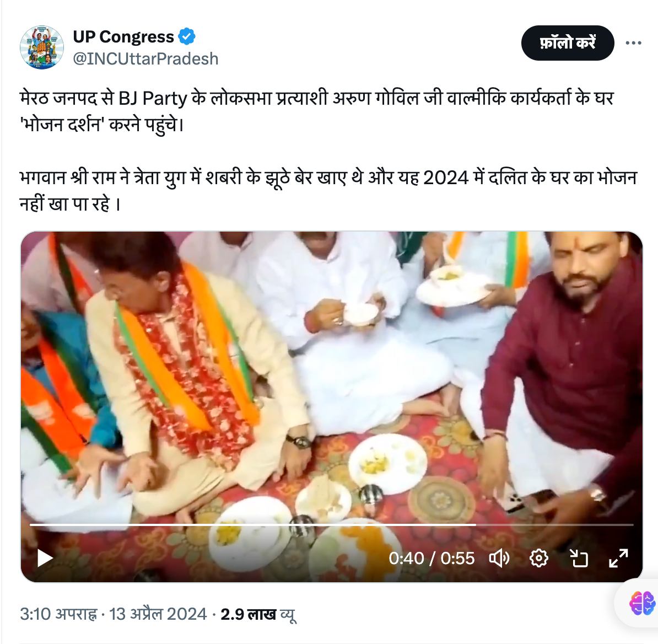
Task: Open video settings gear
Action: pyautogui.click(x=539, y=559)
